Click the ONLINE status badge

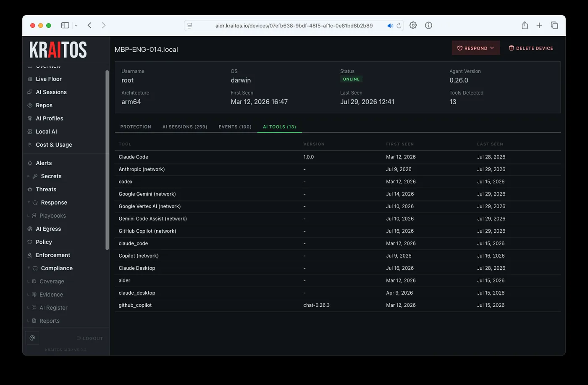tap(351, 79)
